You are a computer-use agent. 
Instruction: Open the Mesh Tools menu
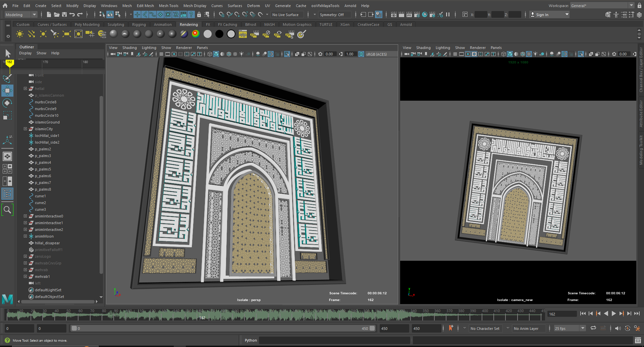168,6
